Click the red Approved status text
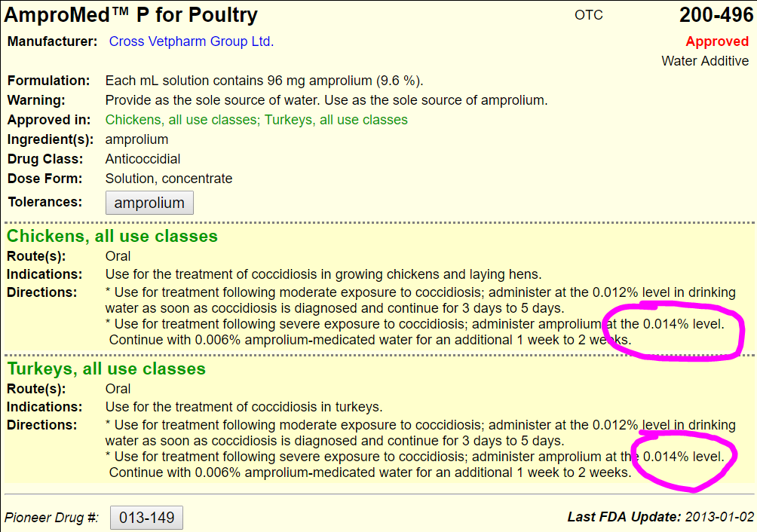The image size is (757, 532). [x=717, y=42]
